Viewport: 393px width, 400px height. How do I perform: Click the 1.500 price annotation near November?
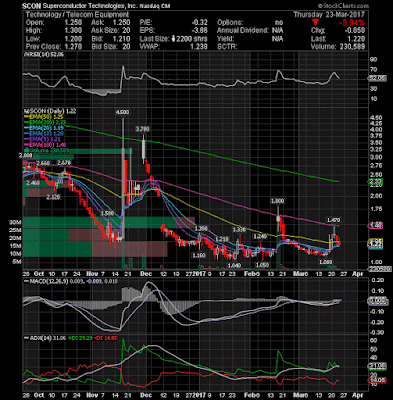pyautogui.click(x=107, y=213)
